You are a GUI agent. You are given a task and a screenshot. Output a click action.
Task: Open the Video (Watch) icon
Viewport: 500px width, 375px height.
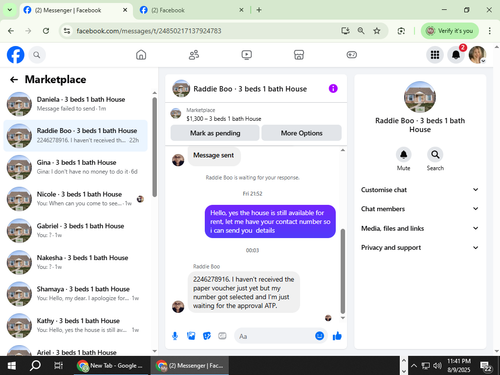coord(247,55)
